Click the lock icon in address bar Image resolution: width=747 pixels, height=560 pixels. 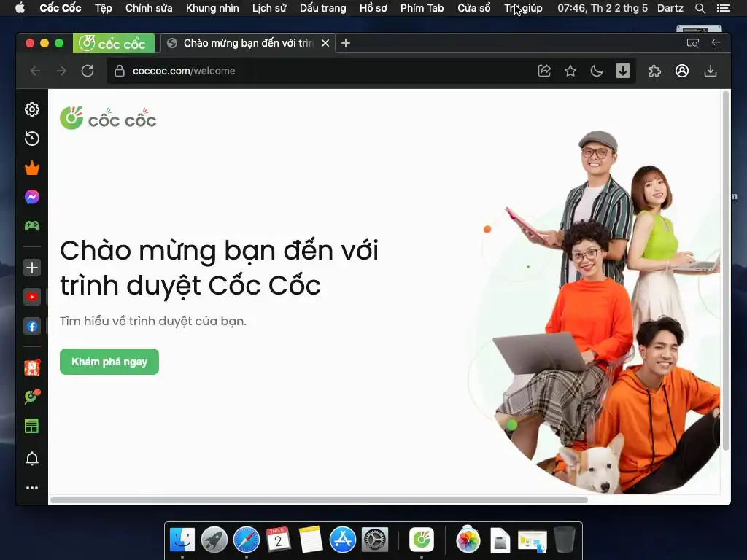click(120, 71)
